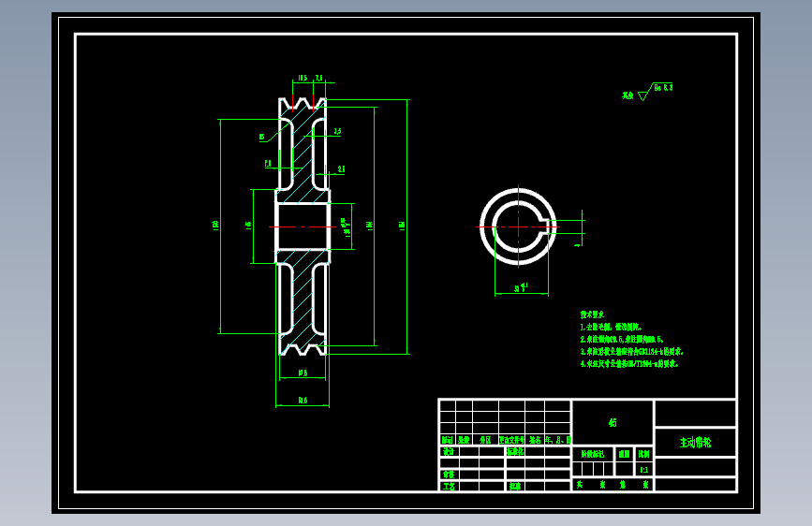This screenshot has height=526, width=812.
Task: Select technical requirement line 1
Action: click(611, 328)
